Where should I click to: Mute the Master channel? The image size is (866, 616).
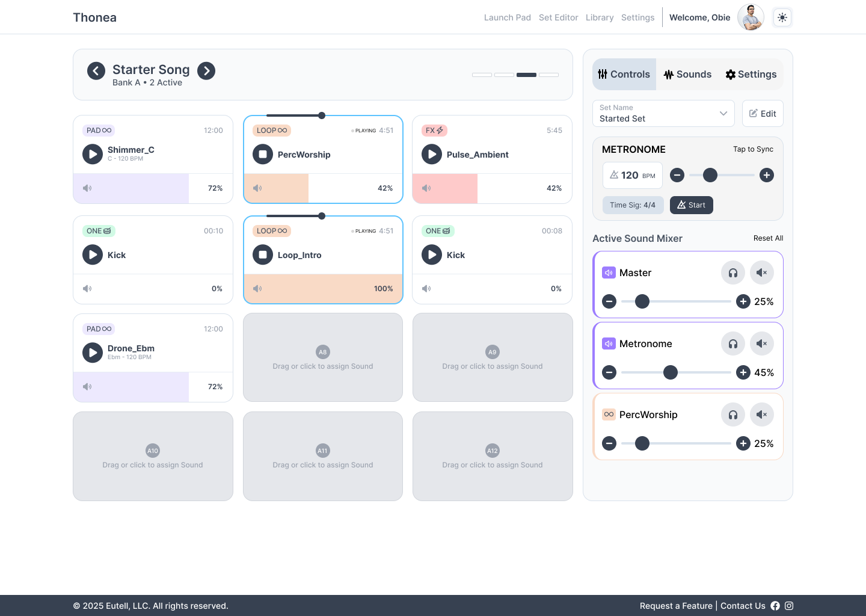pos(762,273)
